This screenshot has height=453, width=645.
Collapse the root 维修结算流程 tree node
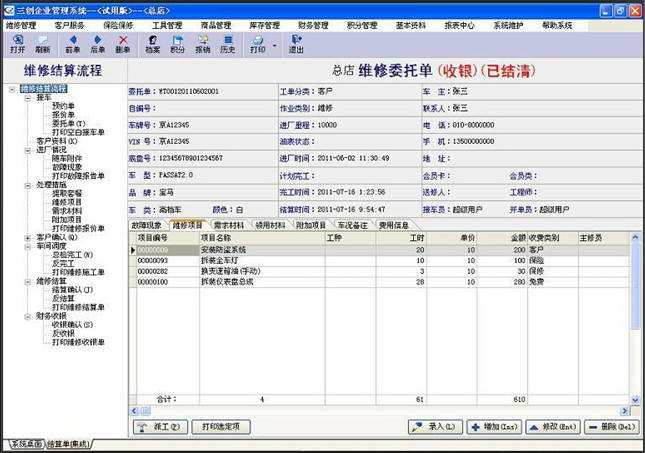(12, 89)
